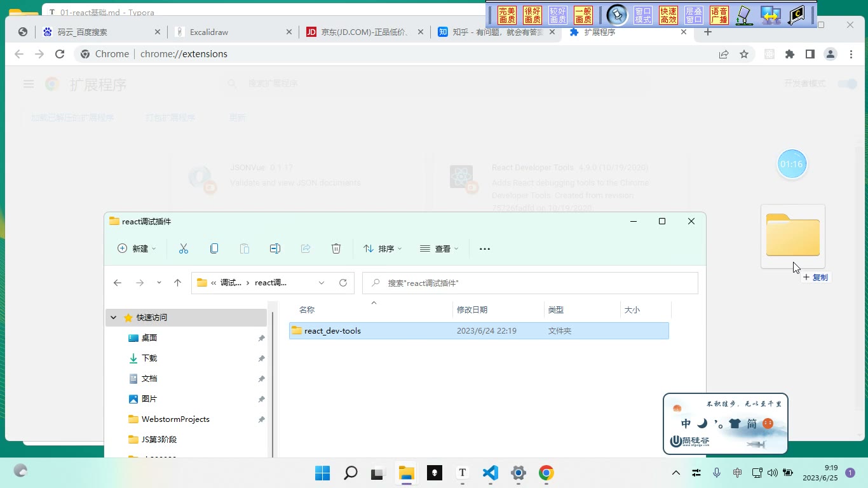Switch to the 知乎 tab
Image resolution: width=868 pixels, height=488 pixels.
click(x=496, y=32)
